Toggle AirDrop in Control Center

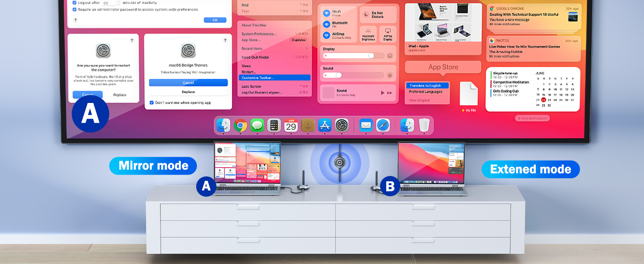pyautogui.click(x=326, y=36)
